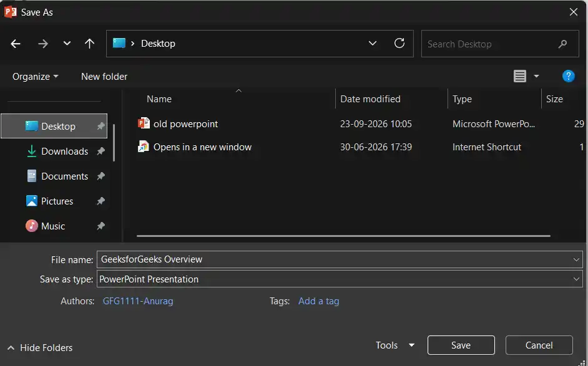Click the Internet Shortcut type cell
This screenshot has height=366, width=588.
coord(487,147)
